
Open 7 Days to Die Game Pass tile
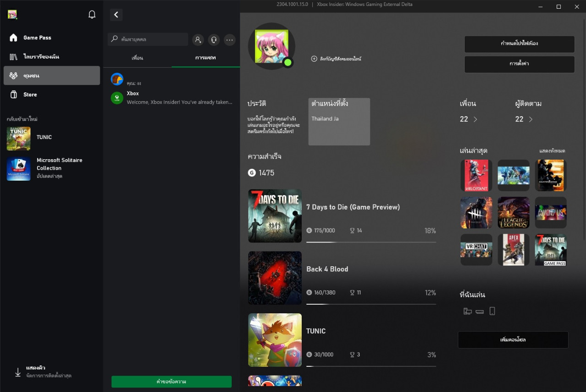click(x=551, y=250)
